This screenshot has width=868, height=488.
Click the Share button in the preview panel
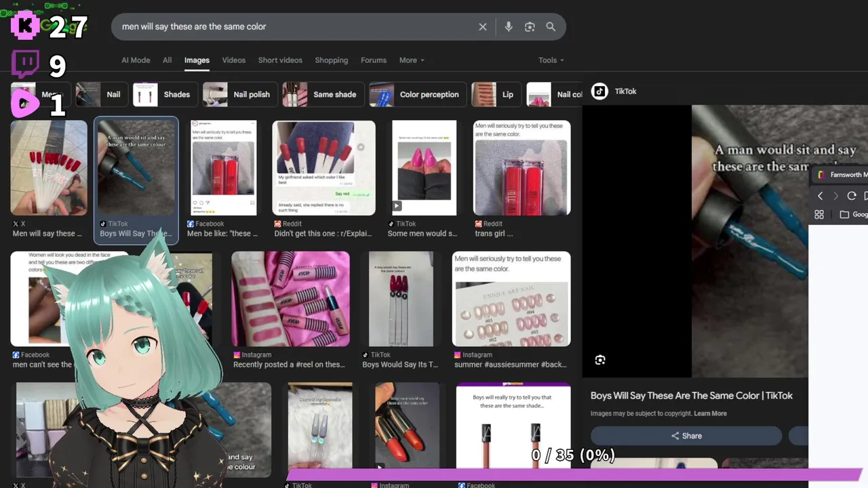[686, 436]
